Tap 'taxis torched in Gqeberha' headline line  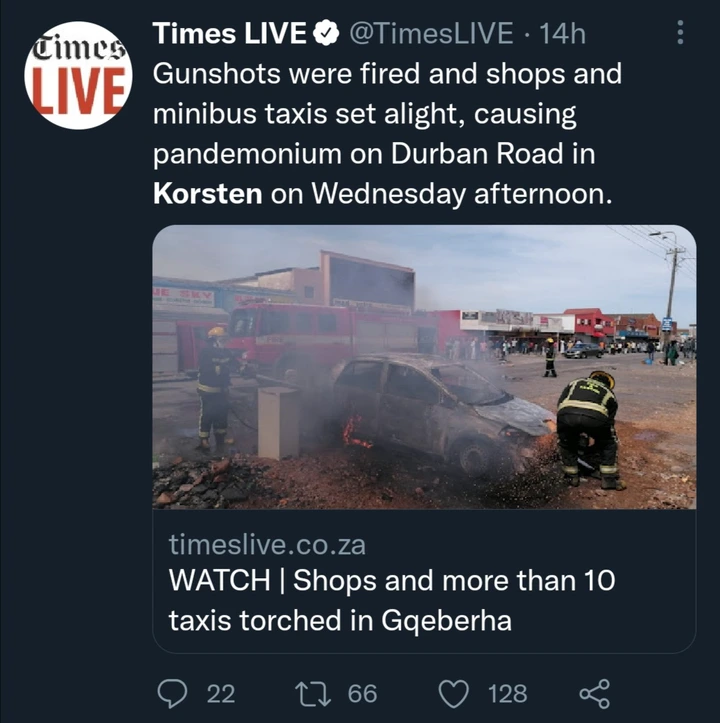coord(340,620)
